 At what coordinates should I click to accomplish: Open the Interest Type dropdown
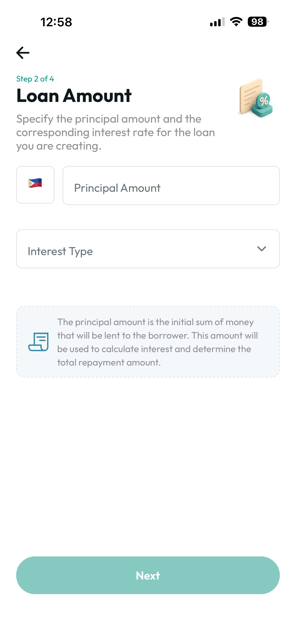coord(148,248)
